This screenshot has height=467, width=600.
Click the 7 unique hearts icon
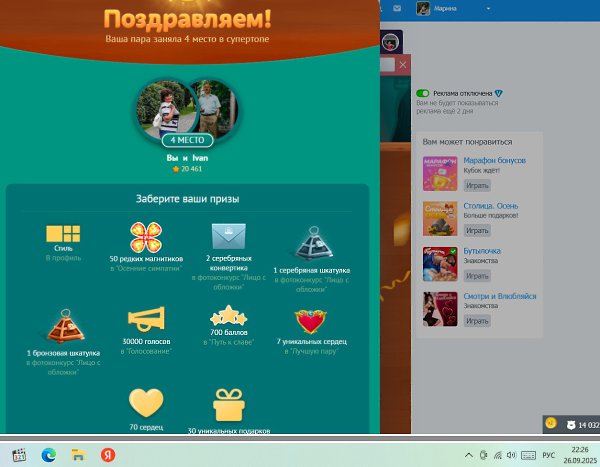pyautogui.click(x=310, y=320)
